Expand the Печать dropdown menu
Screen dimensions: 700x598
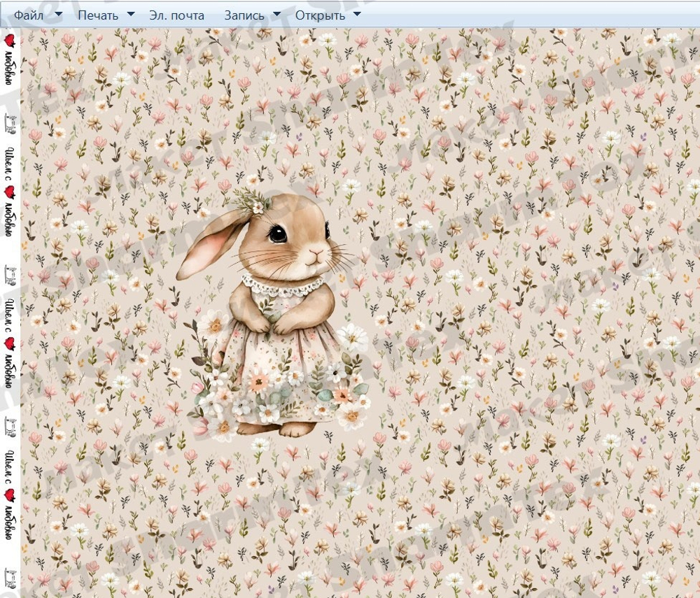point(106,15)
